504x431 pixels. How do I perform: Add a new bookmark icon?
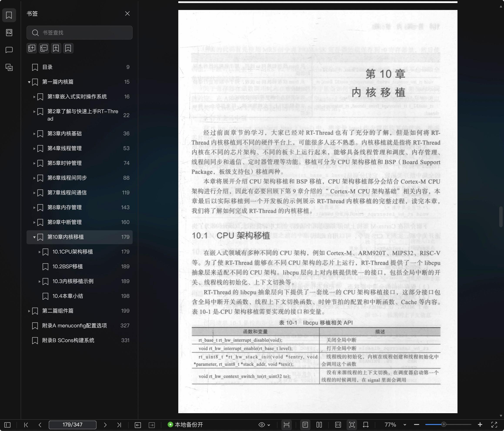pos(56,48)
